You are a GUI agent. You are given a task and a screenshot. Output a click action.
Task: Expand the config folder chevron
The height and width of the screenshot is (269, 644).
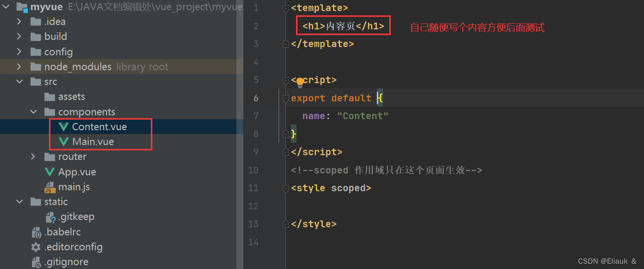click(x=19, y=52)
